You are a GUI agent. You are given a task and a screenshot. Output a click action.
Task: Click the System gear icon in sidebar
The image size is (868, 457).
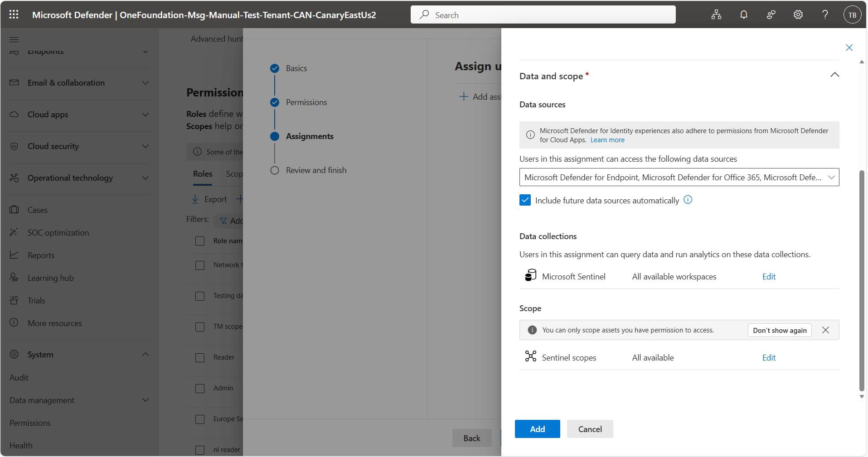(x=14, y=354)
